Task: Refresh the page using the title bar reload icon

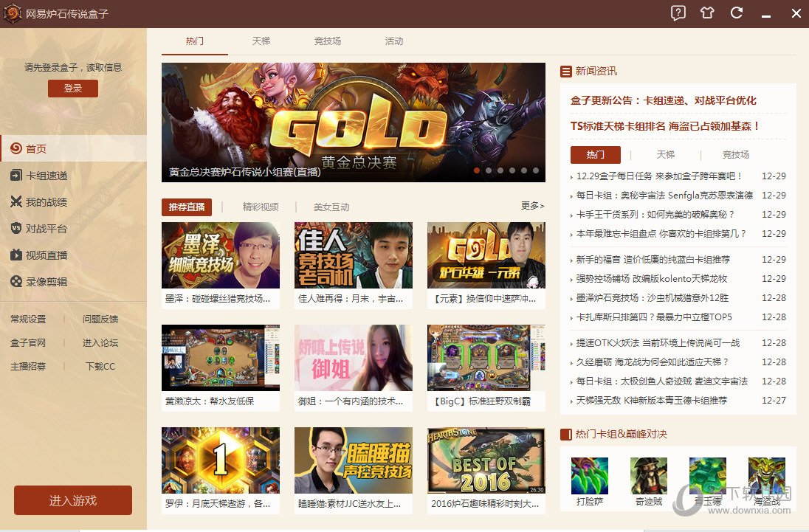Action: pos(737,13)
